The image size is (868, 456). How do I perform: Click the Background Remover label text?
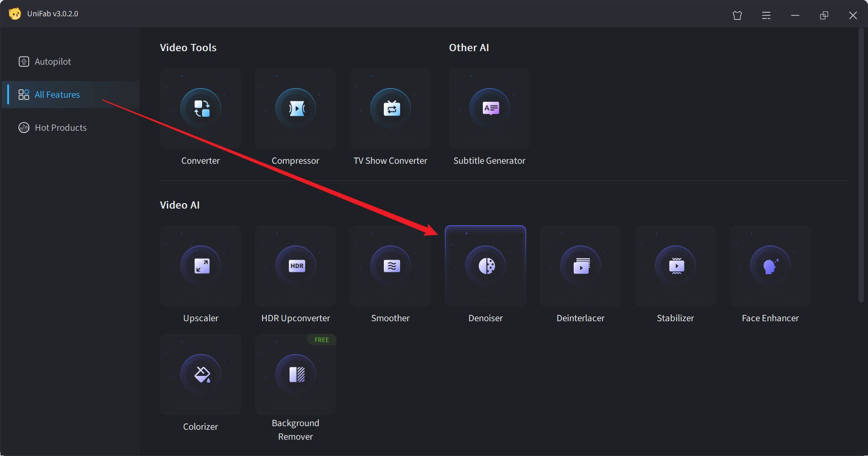pos(296,430)
